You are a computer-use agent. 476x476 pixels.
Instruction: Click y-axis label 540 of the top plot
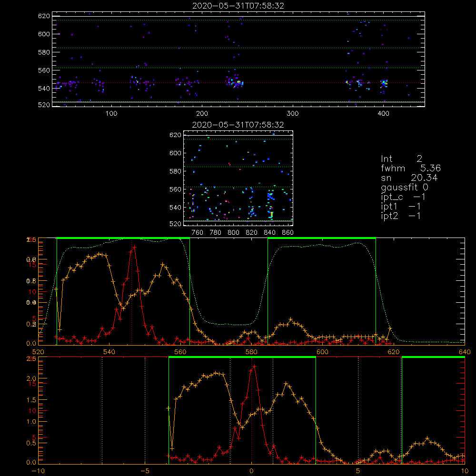tap(44, 89)
